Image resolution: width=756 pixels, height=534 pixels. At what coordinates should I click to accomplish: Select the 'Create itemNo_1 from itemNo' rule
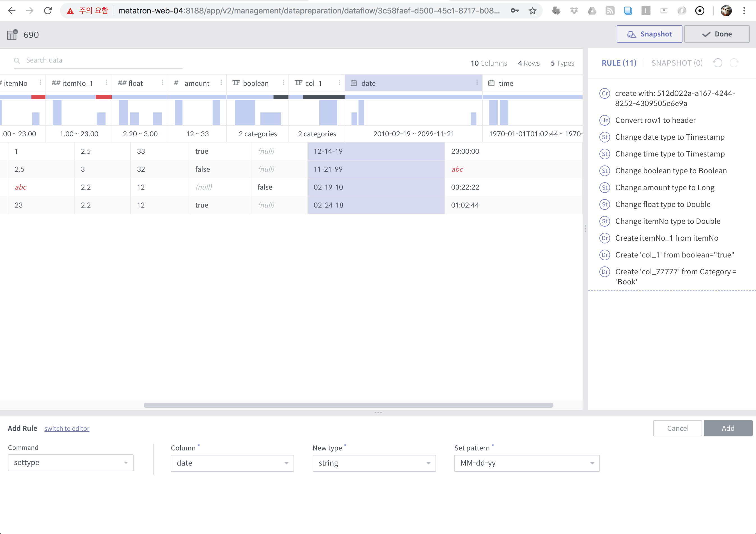(x=667, y=238)
